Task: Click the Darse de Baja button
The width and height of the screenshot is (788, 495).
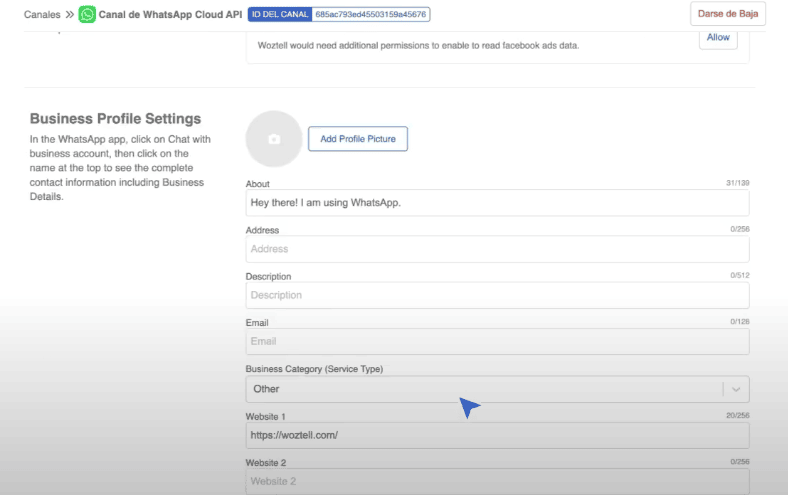Action: point(728,14)
